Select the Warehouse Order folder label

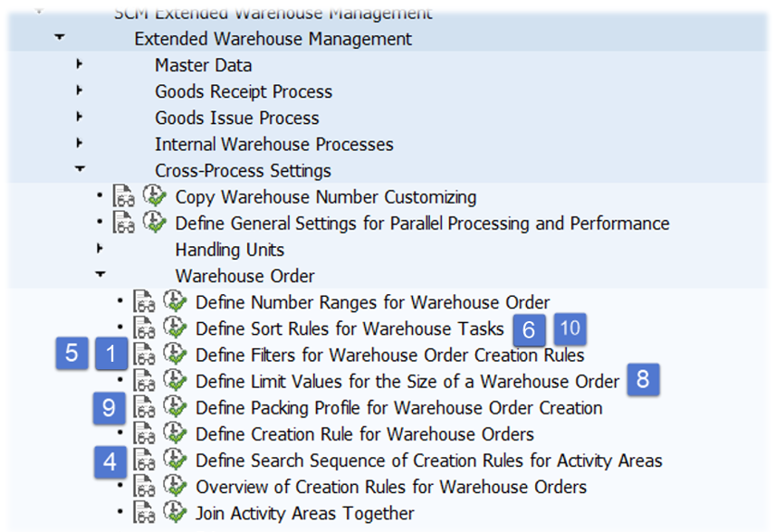[245, 276]
